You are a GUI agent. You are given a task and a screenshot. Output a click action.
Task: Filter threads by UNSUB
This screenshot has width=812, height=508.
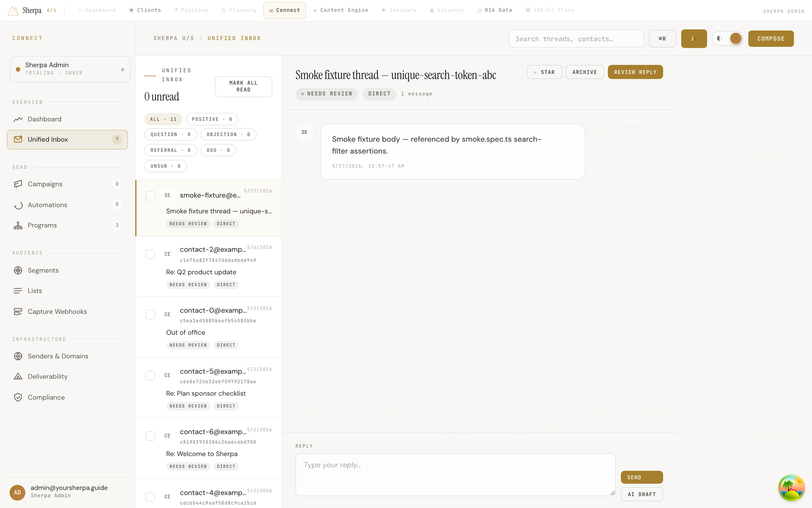166,166
